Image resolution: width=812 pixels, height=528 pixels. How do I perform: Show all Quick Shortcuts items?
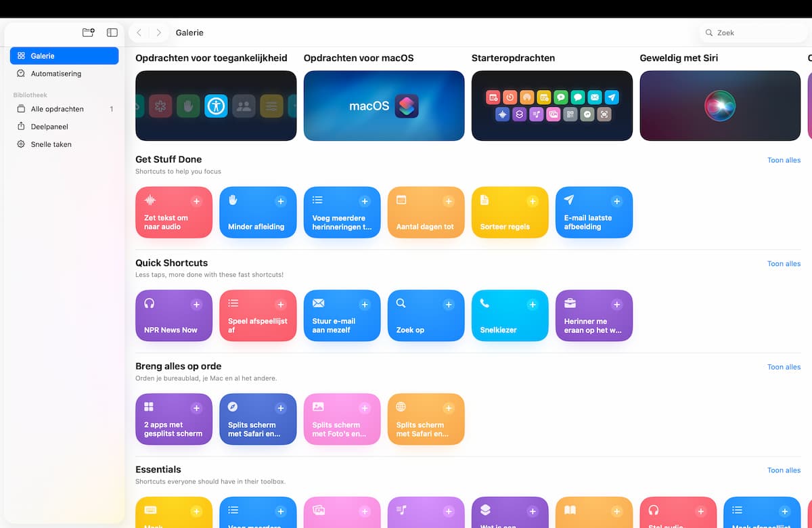(x=784, y=264)
